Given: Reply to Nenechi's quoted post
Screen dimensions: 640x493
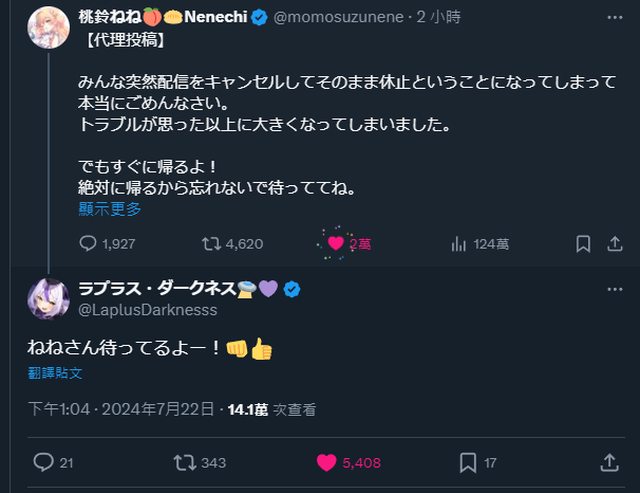Looking at the screenshot, I should pyautogui.click(x=88, y=243).
